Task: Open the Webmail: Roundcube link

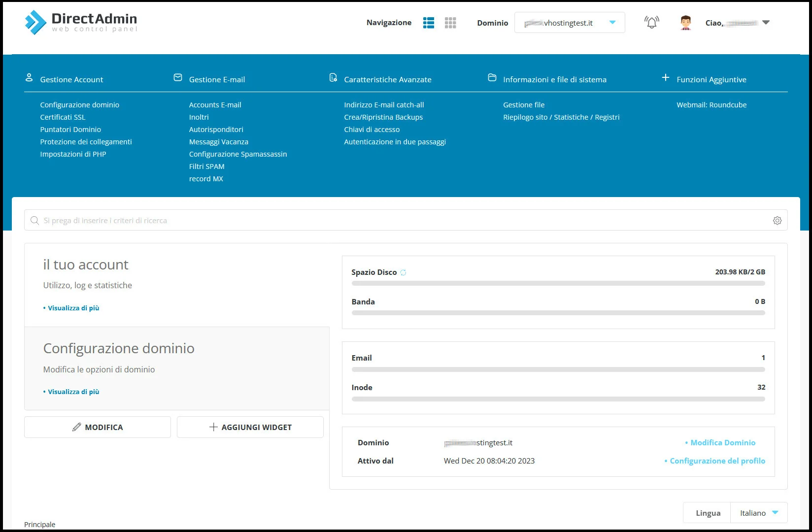Action: 711,104
